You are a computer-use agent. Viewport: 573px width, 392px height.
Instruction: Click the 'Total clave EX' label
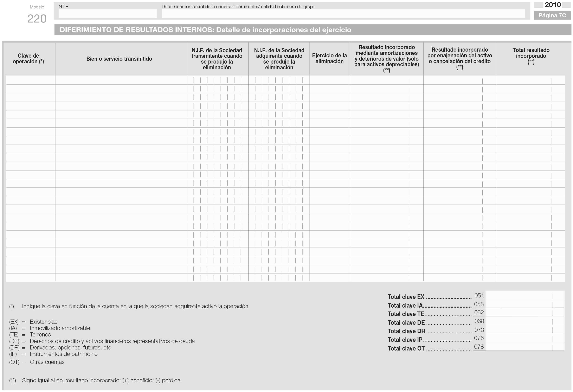[406, 297]
